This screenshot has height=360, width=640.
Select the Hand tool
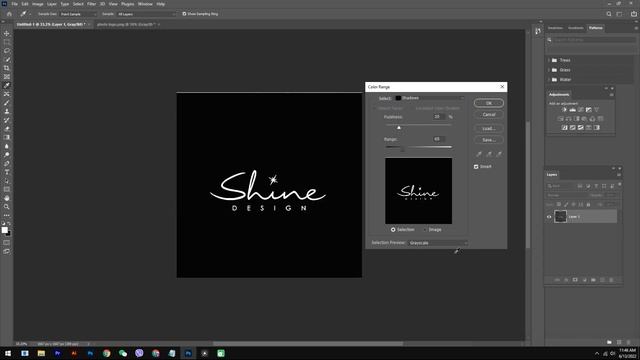click(x=7, y=198)
